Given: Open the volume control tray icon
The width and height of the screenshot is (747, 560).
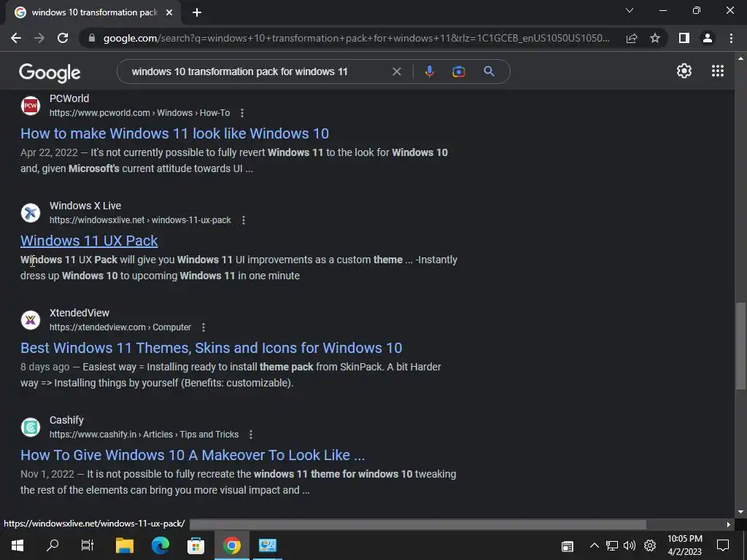Looking at the screenshot, I should [630, 545].
